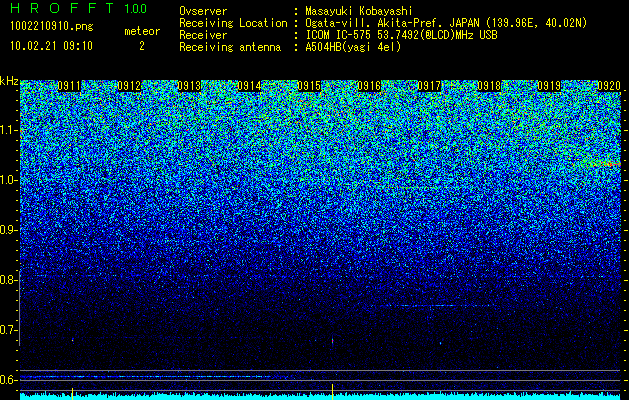The width and height of the screenshot is (629, 400).
Task: Click the meteor echo dot below 0915
Action: [x=333, y=341]
